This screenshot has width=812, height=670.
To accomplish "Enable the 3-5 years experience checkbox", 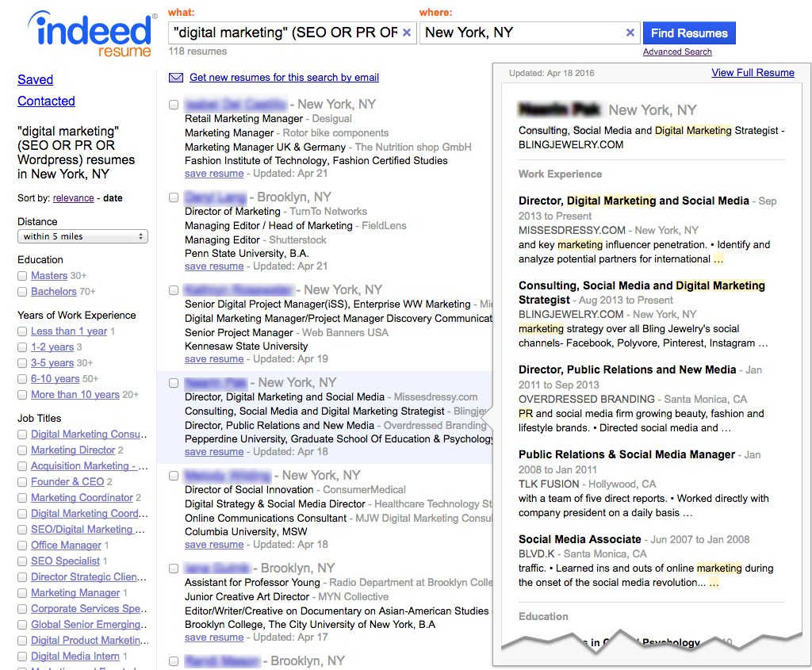I will pyautogui.click(x=22, y=363).
